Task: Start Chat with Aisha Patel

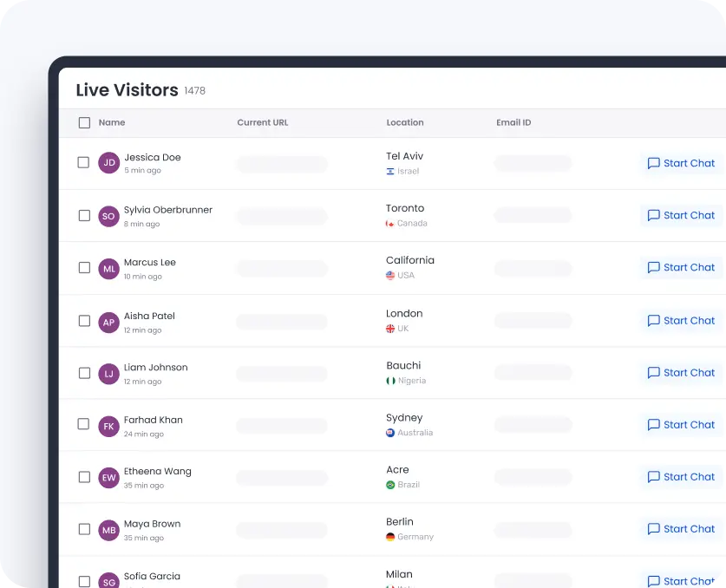Action: point(681,320)
